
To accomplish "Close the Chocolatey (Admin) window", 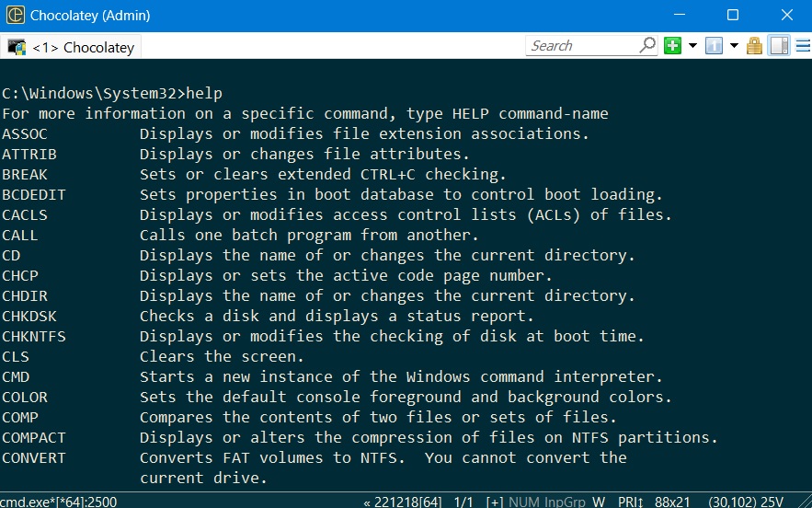I will coord(786,15).
